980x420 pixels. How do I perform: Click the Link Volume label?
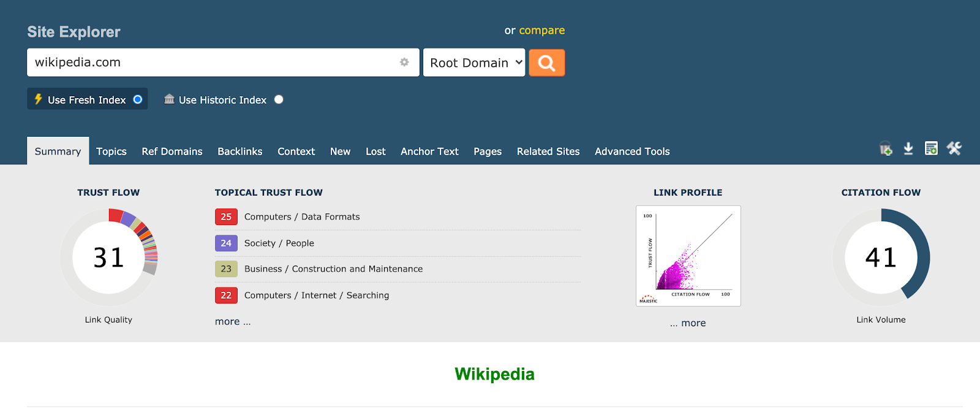[881, 319]
